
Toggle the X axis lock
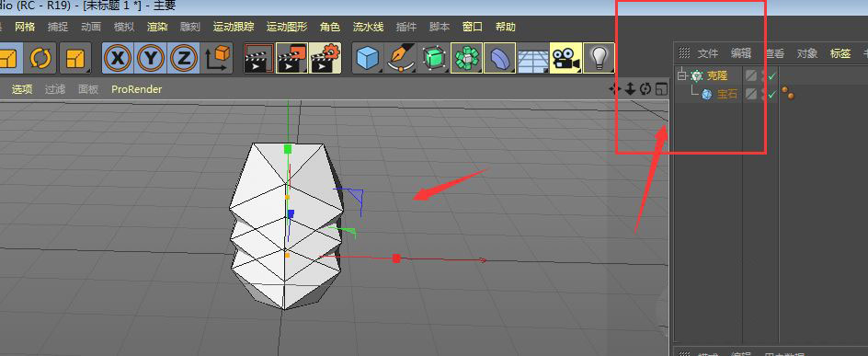tap(118, 58)
